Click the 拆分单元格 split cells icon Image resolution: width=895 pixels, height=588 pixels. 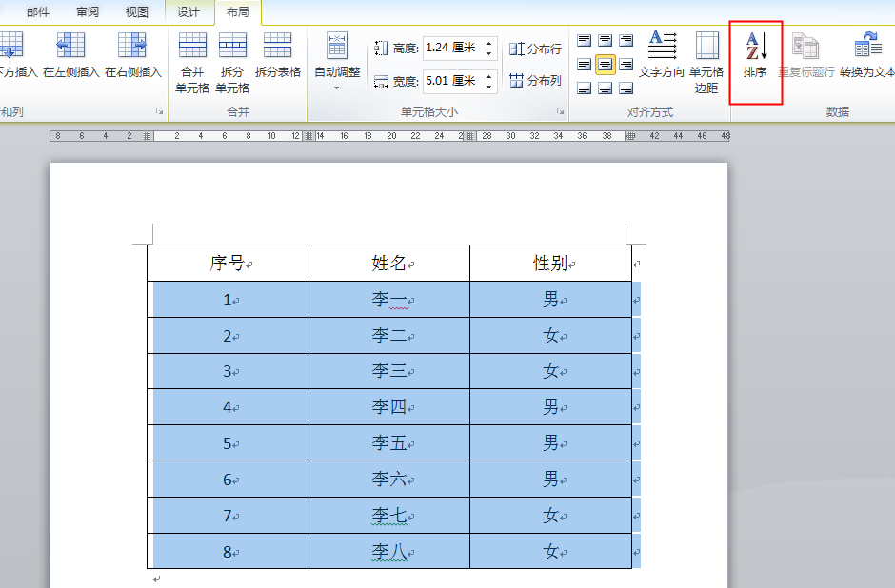232,61
